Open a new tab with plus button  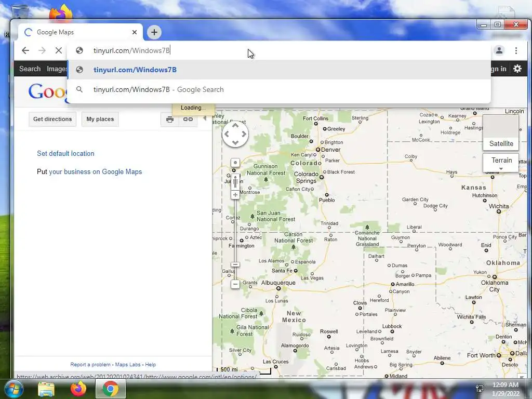[x=154, y=32]
